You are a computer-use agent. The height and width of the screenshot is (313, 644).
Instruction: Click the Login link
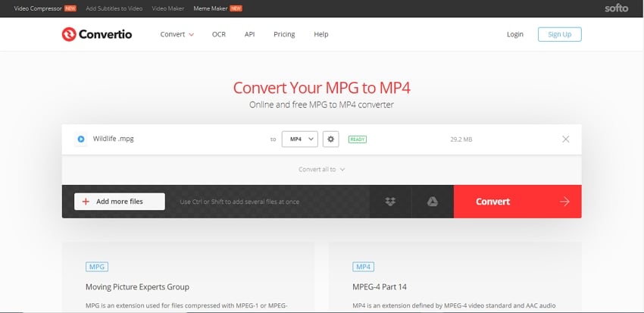click(515, 35)
